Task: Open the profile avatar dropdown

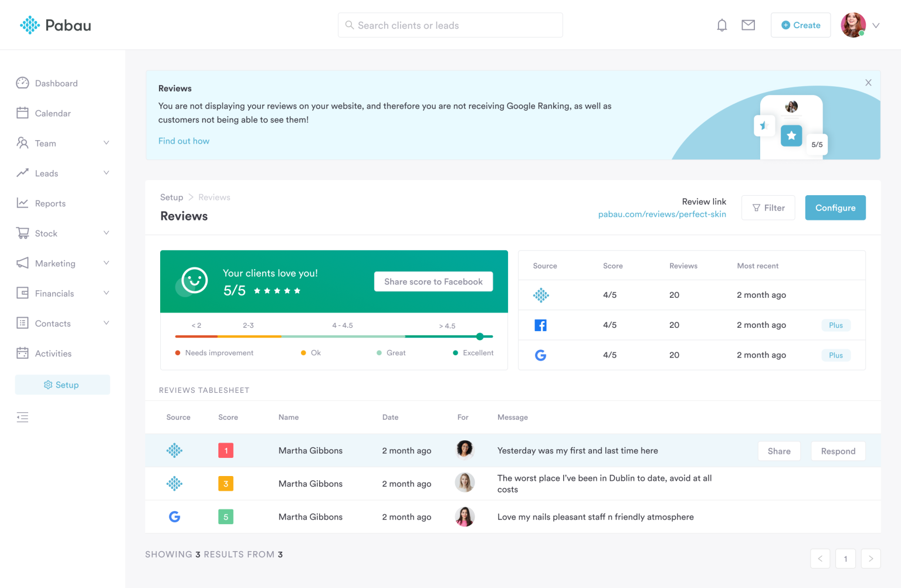Action: tap(853, 25)
